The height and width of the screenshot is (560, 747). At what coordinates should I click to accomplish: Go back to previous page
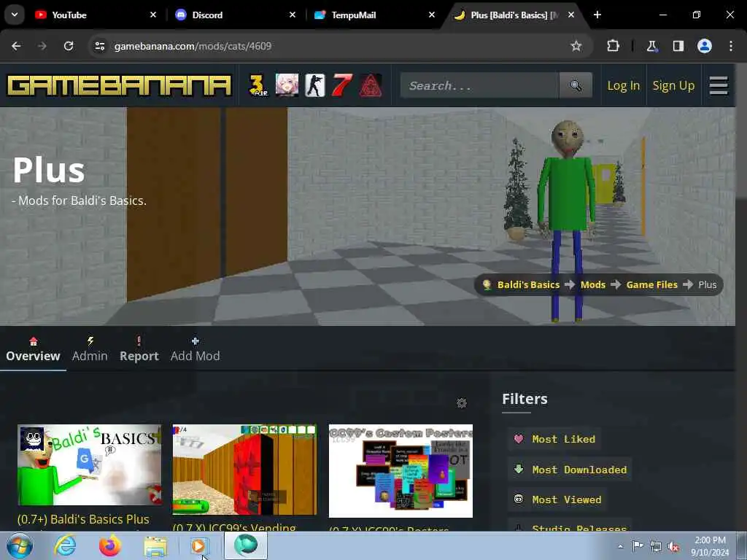16,46
